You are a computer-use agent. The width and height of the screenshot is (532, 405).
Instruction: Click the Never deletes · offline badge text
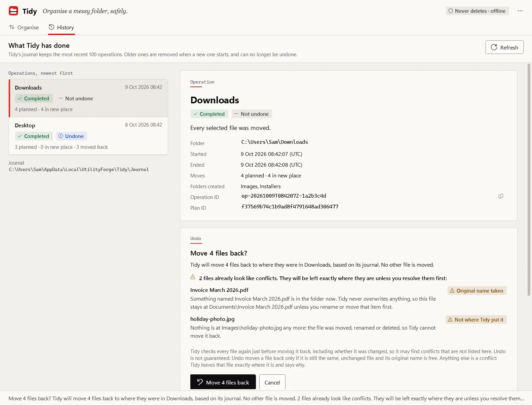480,11
